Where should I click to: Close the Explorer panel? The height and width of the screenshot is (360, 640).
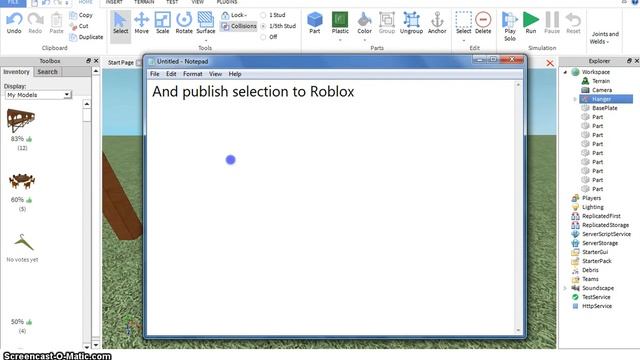(x=636, y=61)
